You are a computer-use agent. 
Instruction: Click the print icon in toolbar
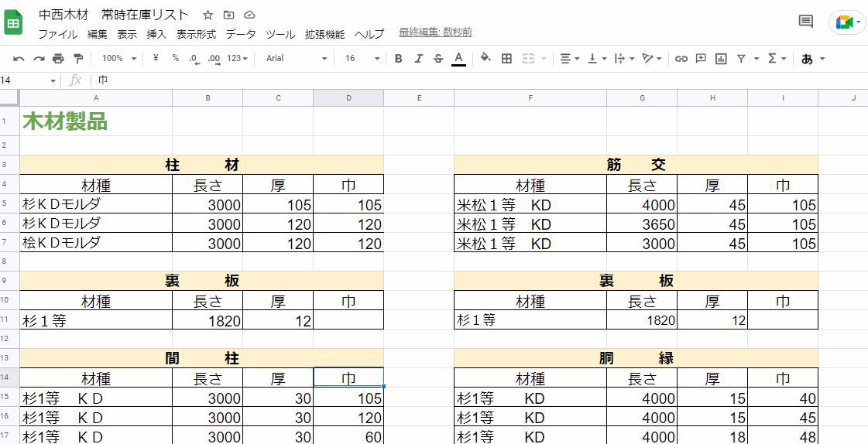[58, 59]
